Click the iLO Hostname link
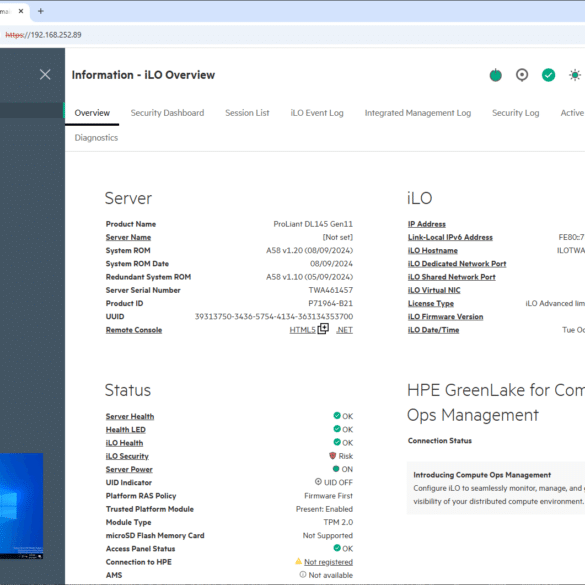Image resolution: width=585 pixels, height=585 pixels. (433, 251)
